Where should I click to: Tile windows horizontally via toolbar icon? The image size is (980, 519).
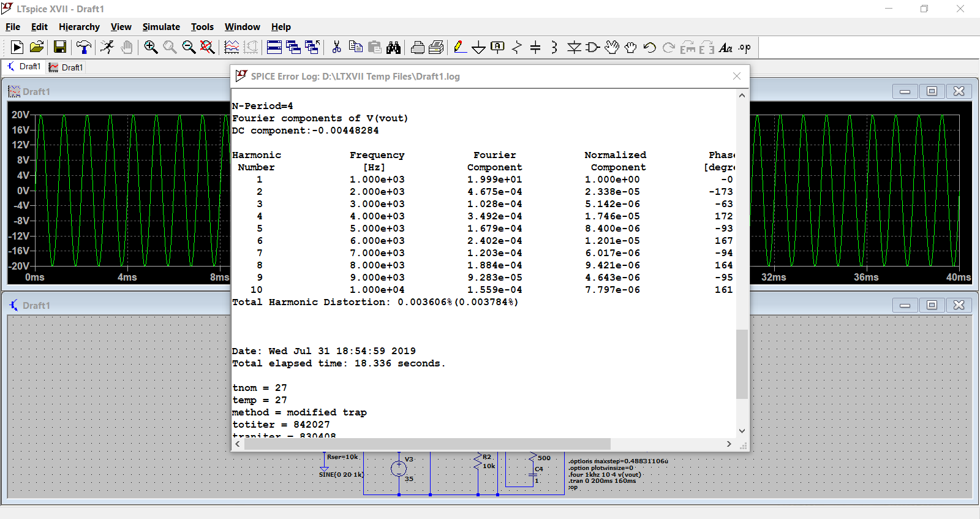[x=274, y=47]
